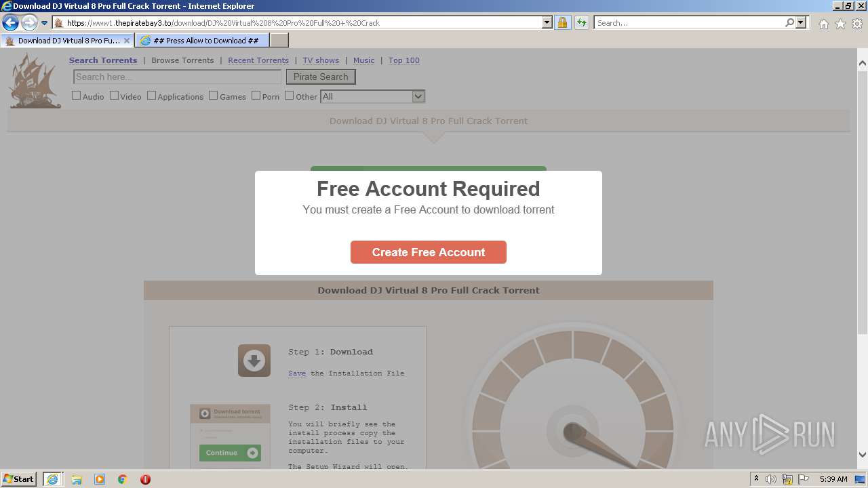Open Favorites star icon

tap(840, 24)
